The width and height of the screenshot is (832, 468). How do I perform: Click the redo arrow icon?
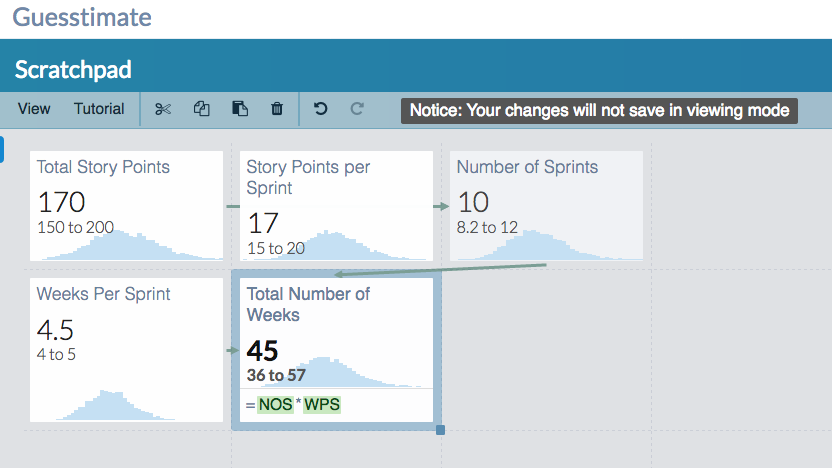[x=357, y=109]
